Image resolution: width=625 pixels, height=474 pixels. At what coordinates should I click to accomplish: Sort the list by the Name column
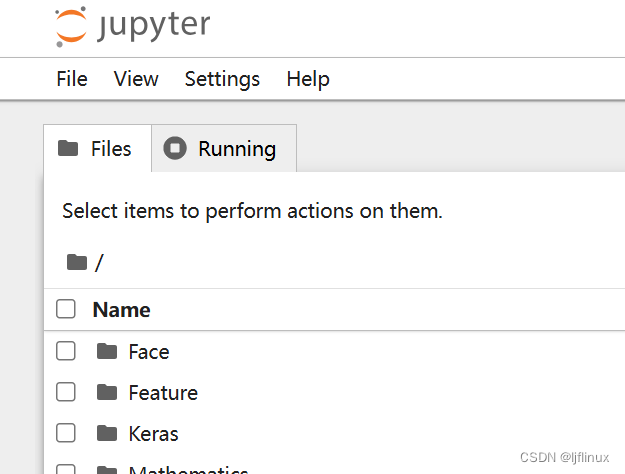tap(121, 310)
